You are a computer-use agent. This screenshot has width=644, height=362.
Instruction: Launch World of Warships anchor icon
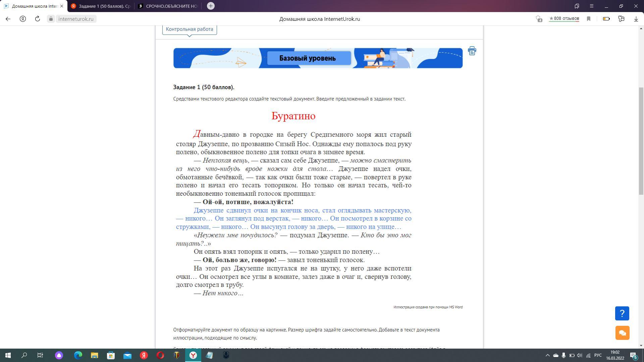pyautogui.click(x=226, y=355)
